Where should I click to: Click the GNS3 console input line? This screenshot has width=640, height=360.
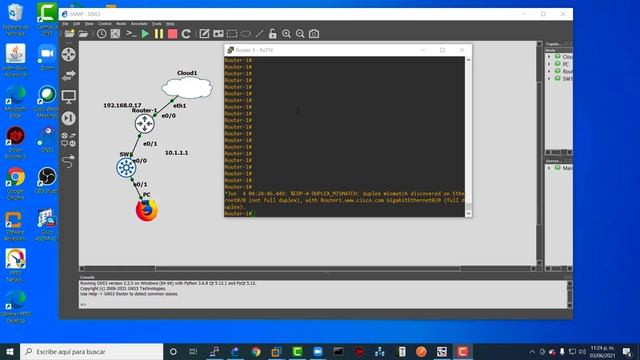(324, 304)
